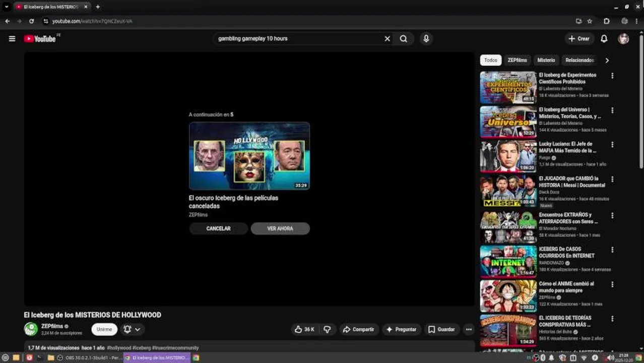Start voice search with the microphone icon

(x=426, y=38)
